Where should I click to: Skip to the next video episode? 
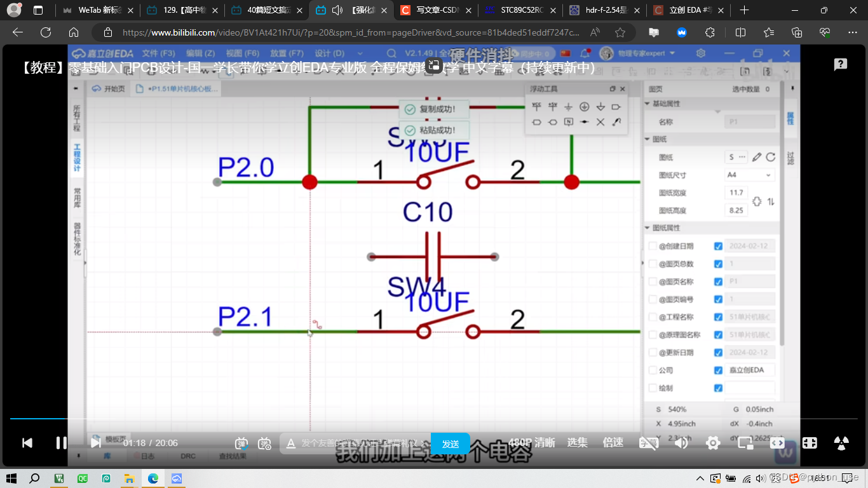pyautogui.click(x=95, y=443)
